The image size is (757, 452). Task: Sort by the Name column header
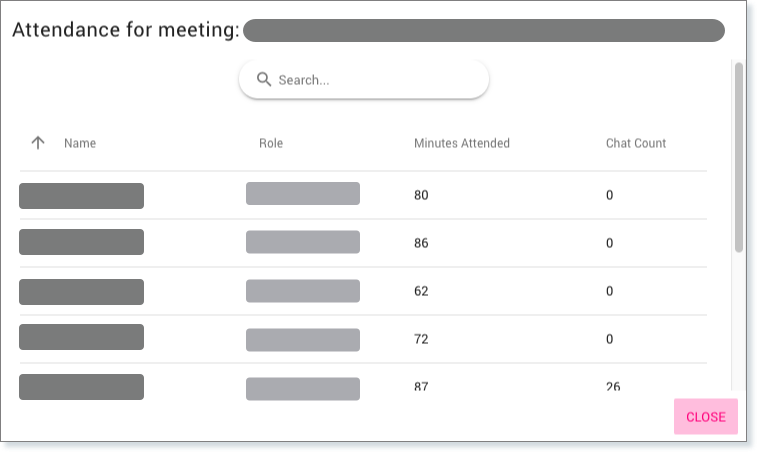[80, 143]
